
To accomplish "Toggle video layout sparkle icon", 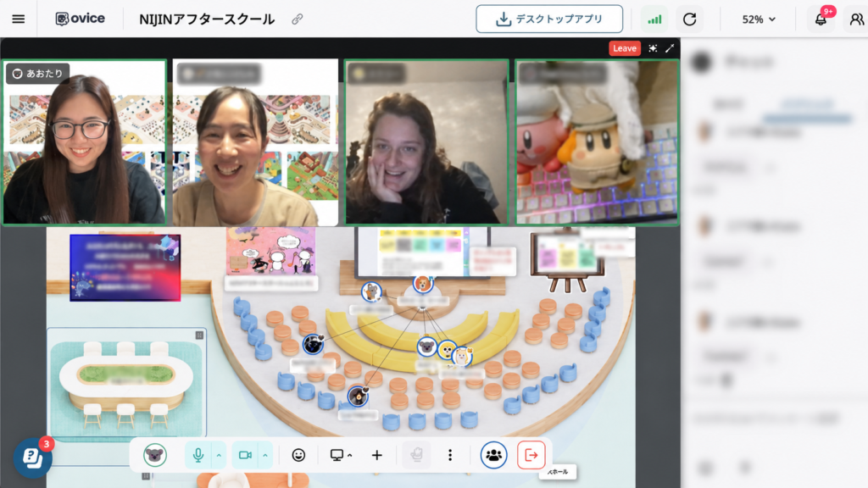I will [654, 48].
